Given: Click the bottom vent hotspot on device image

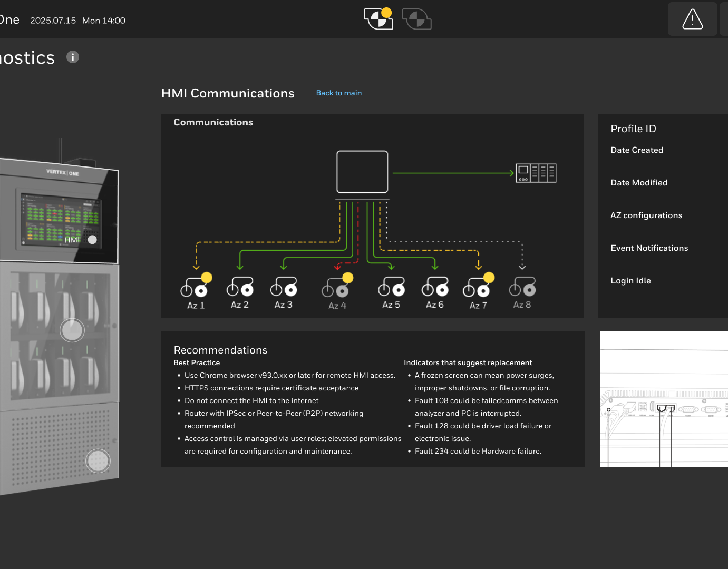Looking at the screenshot, I should coord(98,461).
